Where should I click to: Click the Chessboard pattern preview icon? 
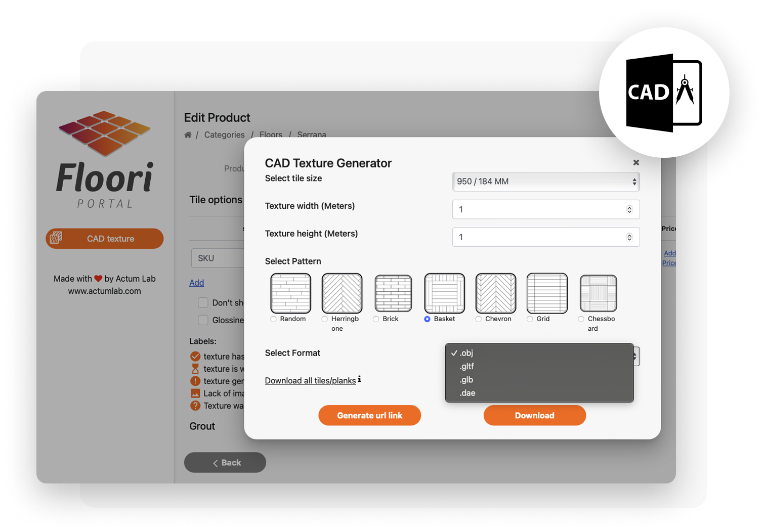598,293
